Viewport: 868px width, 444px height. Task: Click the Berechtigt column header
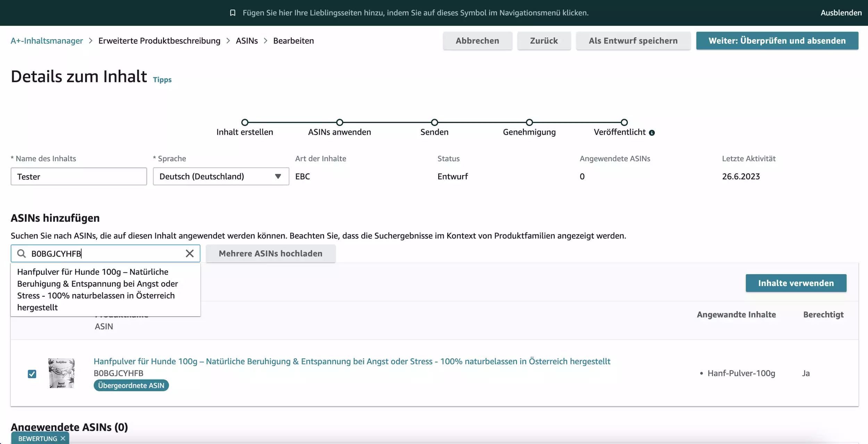823,315
